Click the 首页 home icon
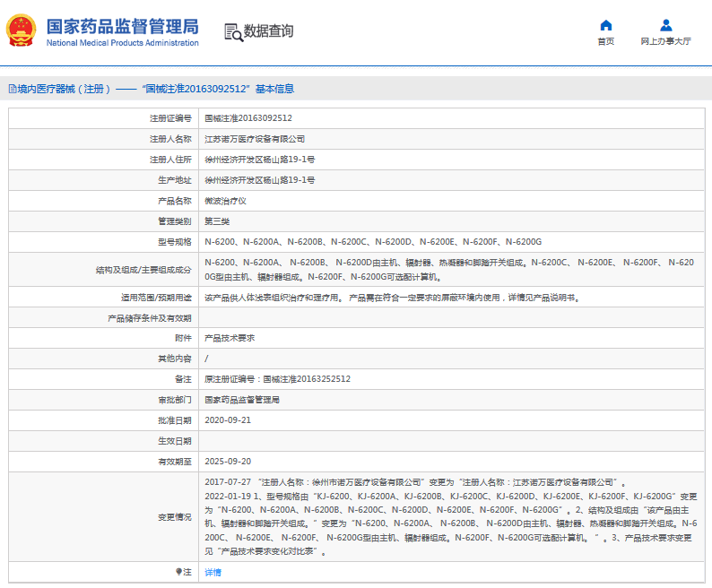712x588 pixels. pos(606,25)
